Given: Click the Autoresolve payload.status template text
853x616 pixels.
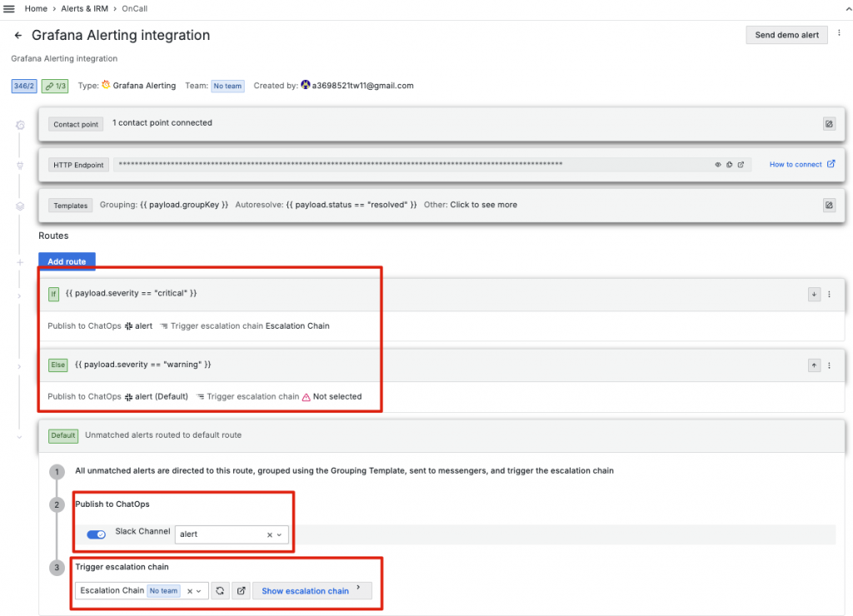Looking at the screenshot, I should tap(326, 205).
